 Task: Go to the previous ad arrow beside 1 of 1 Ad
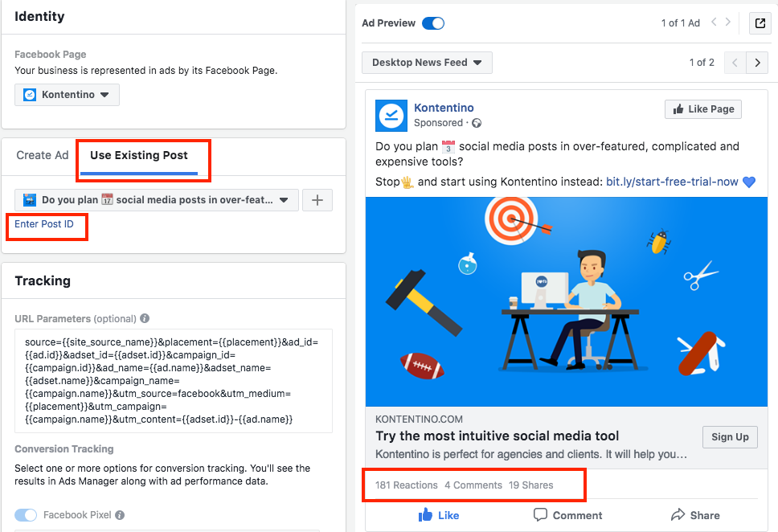click(x=714, y=23)
